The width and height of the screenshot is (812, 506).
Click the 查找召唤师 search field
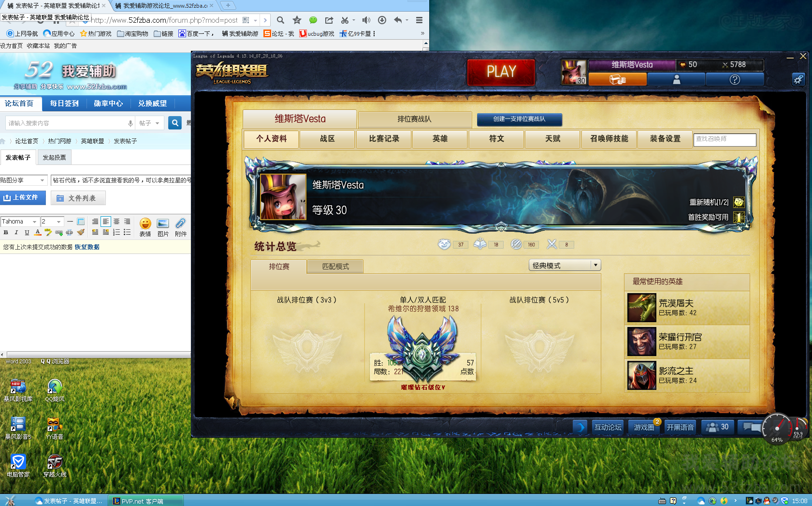tap(725, 139)
